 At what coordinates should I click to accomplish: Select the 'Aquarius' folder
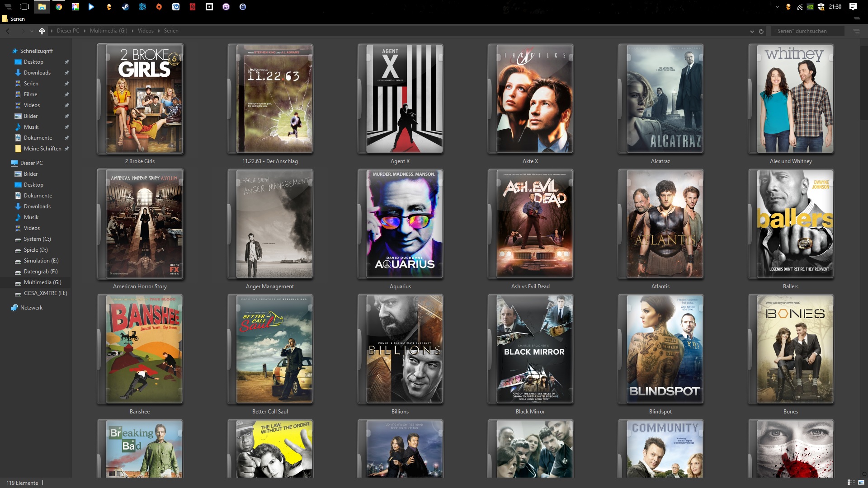[400, 229]
